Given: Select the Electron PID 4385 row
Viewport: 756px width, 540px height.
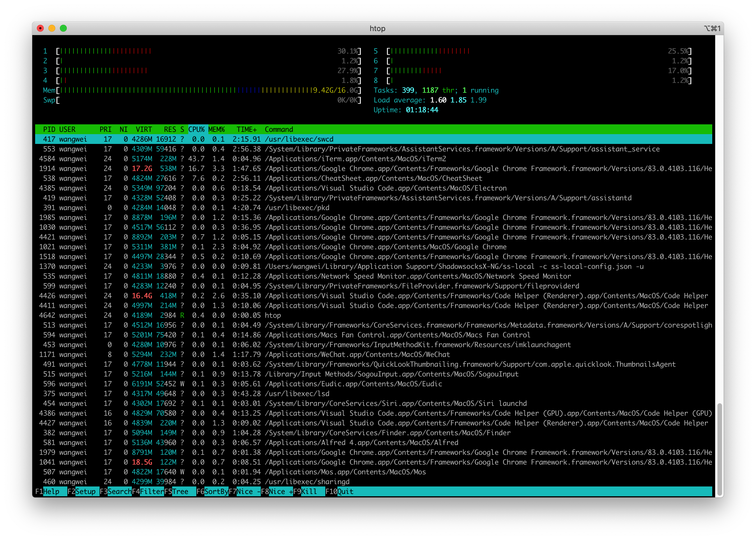Looking at the screenshot, I should (x=373, y=188).
